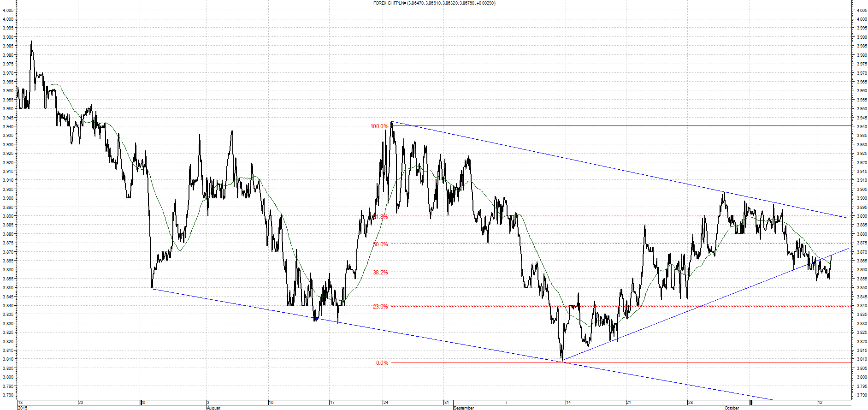Click the date marker 28 on the time axis
The height and width of the screenshot is (410, 868).
click(x=690, y=403)
